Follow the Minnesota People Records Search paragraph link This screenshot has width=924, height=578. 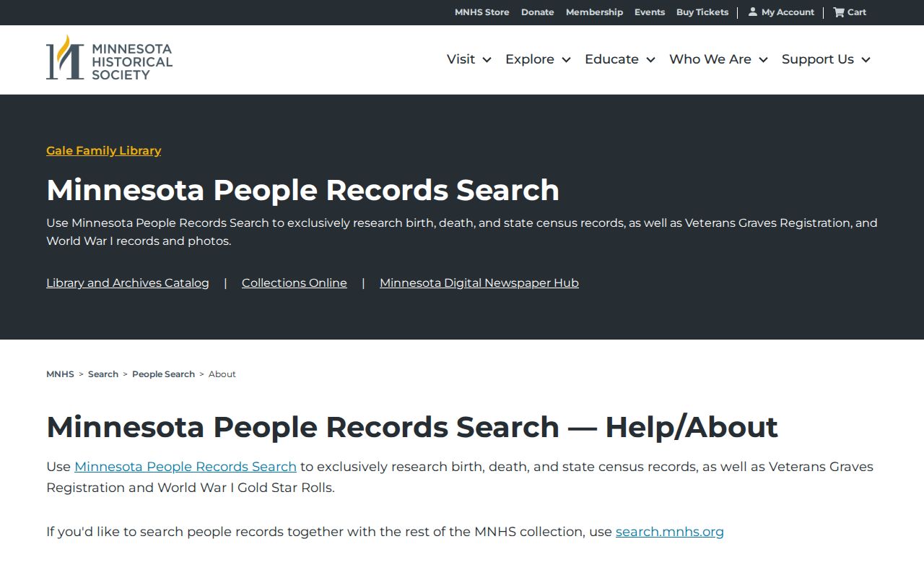[x=186, y=467]
